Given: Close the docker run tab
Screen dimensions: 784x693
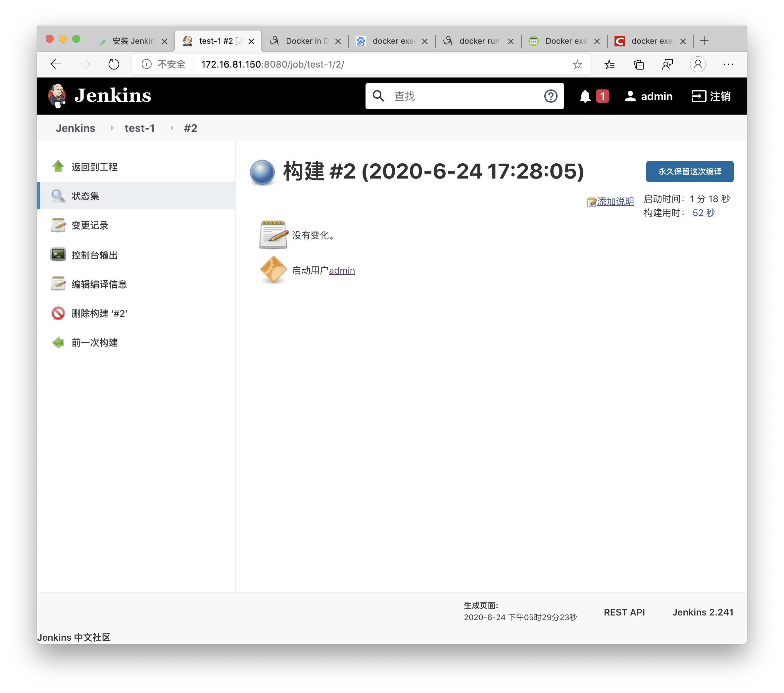Looking at the screenshot, I should [x=511, y=41].
